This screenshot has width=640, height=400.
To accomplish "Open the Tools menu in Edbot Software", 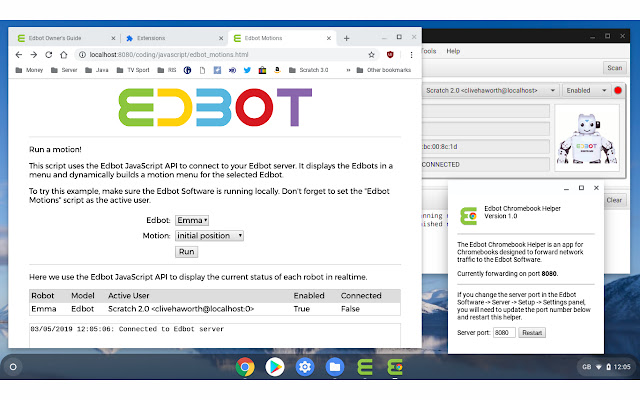I will (429, 51).
